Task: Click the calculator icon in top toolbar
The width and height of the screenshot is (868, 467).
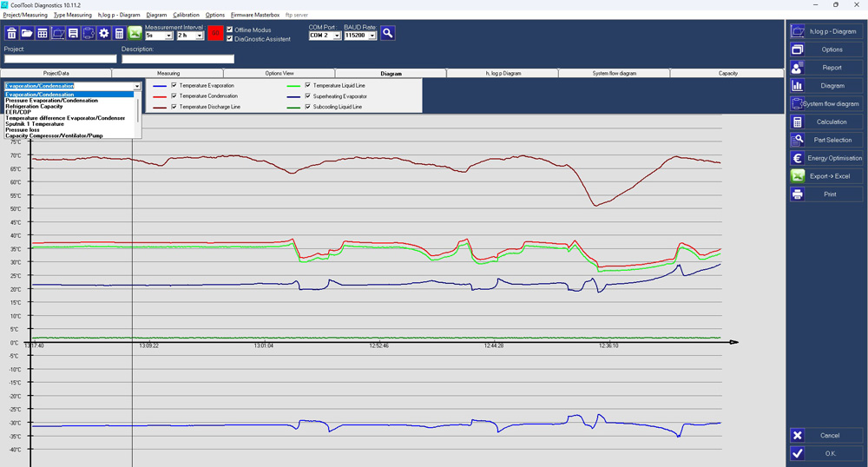Action: pos(119,33)
